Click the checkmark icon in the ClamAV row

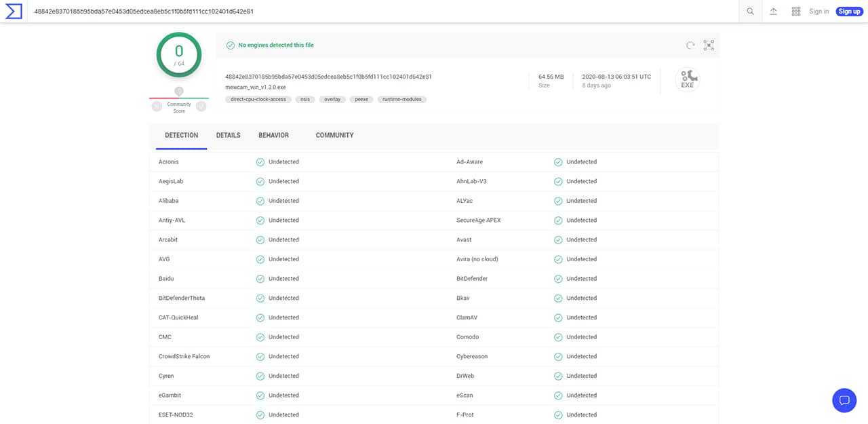(558, 317)
